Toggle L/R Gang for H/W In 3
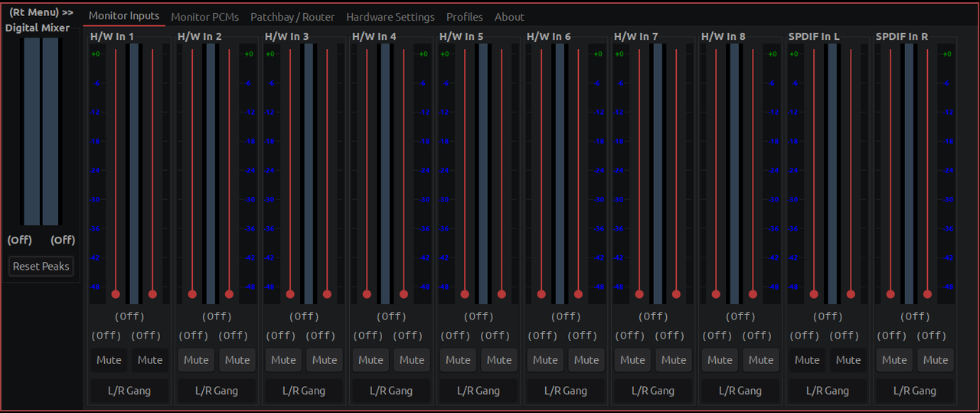The width and height of the screenshot is (980, 413). pyautogui.click(x=304, y=391)
